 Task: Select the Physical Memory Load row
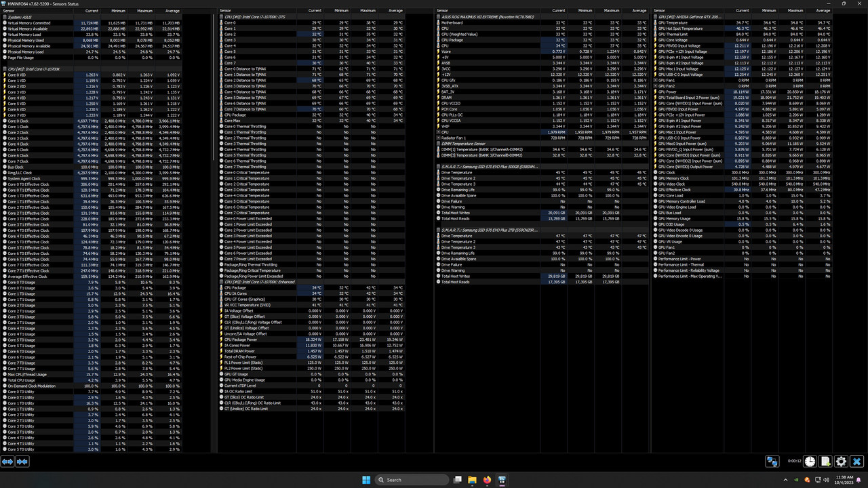pyautogui.click(x=92, y=52)
